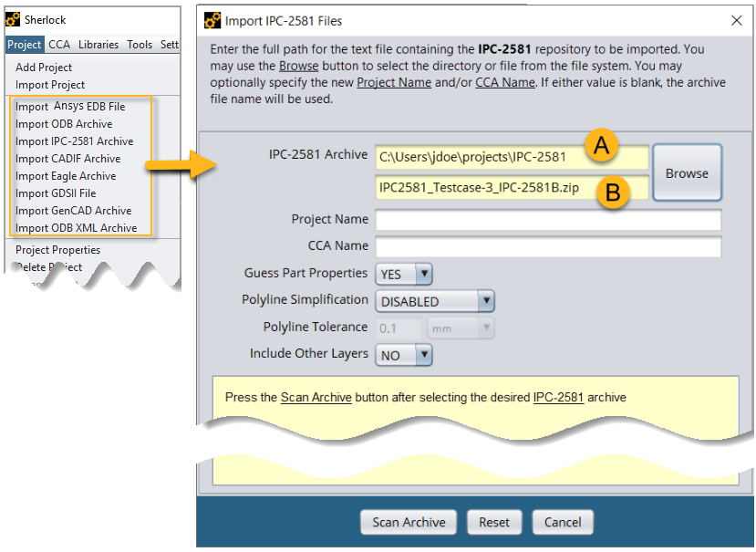Screen dimensions: 756x552
Task: Open Polyline Tolerance units dropdown
Action: (461, 328)
